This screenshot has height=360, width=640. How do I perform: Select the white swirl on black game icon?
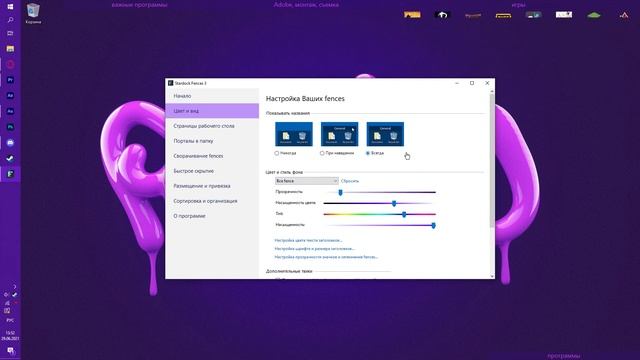(x=442, y=15)
